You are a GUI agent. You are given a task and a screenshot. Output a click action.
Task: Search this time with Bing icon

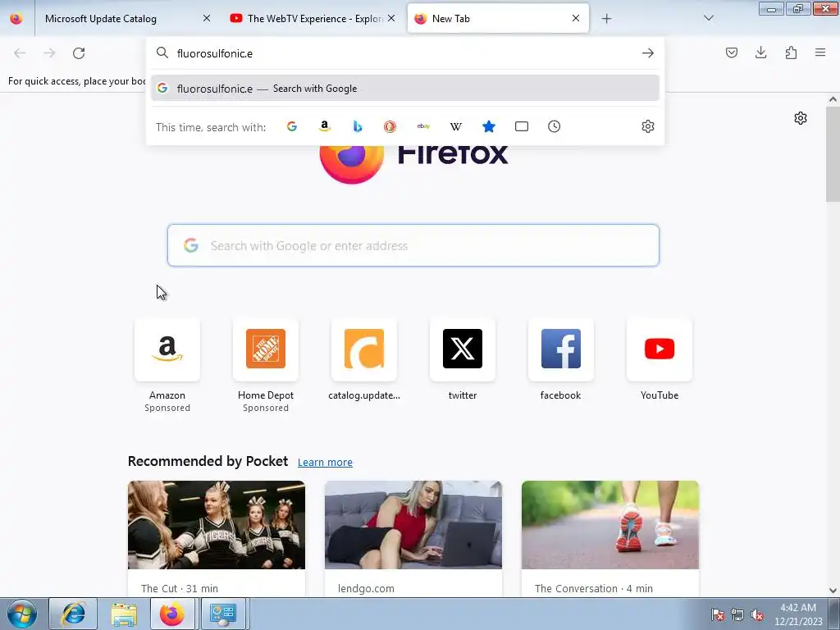tap(358, 126)
